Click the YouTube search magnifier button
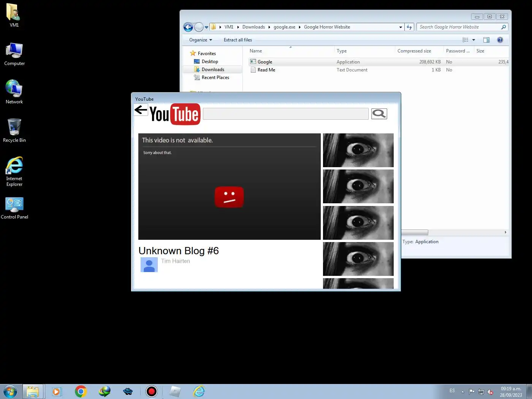 coord(379,114)
